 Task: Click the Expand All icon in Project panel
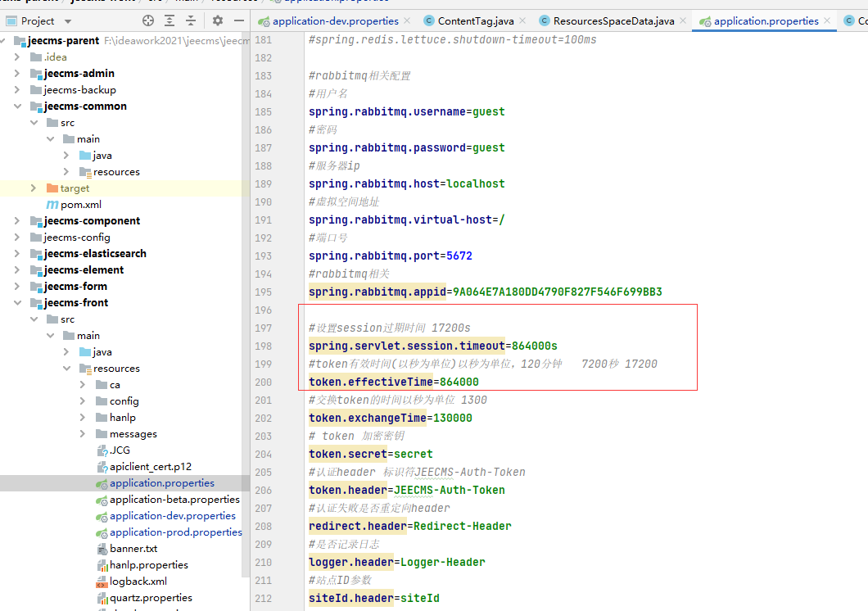[170, 20]
